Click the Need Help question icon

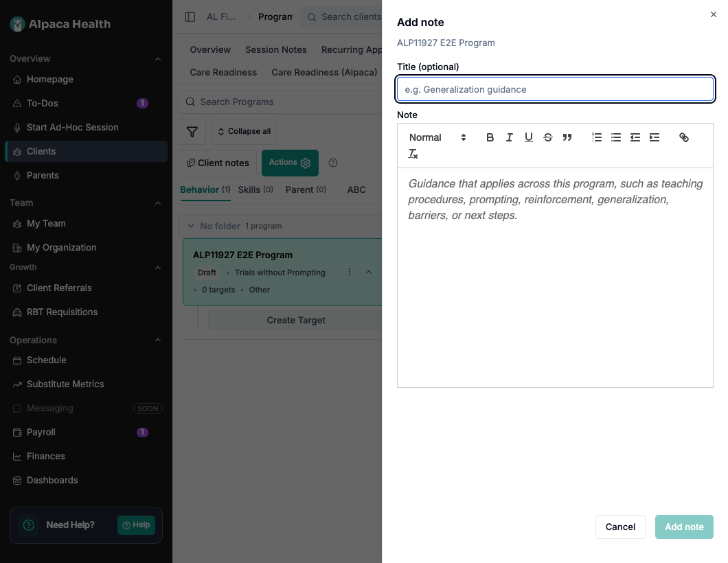point(29,525)
